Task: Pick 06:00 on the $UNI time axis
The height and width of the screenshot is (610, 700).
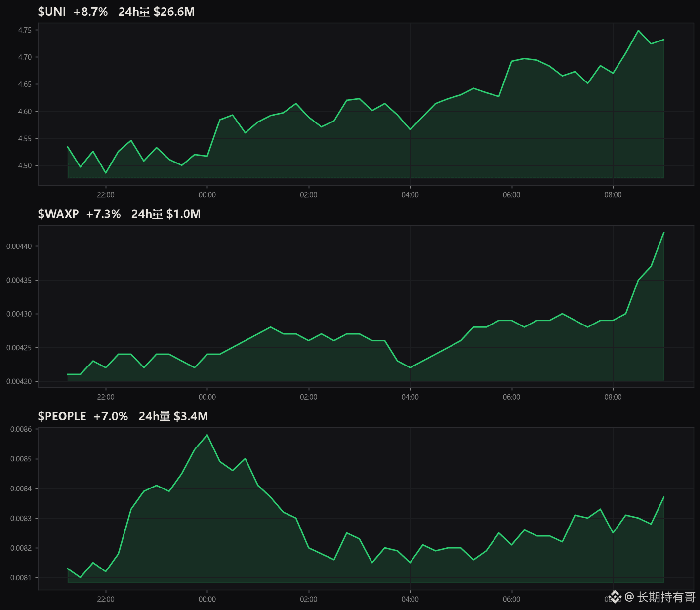Action: [512, 195]
